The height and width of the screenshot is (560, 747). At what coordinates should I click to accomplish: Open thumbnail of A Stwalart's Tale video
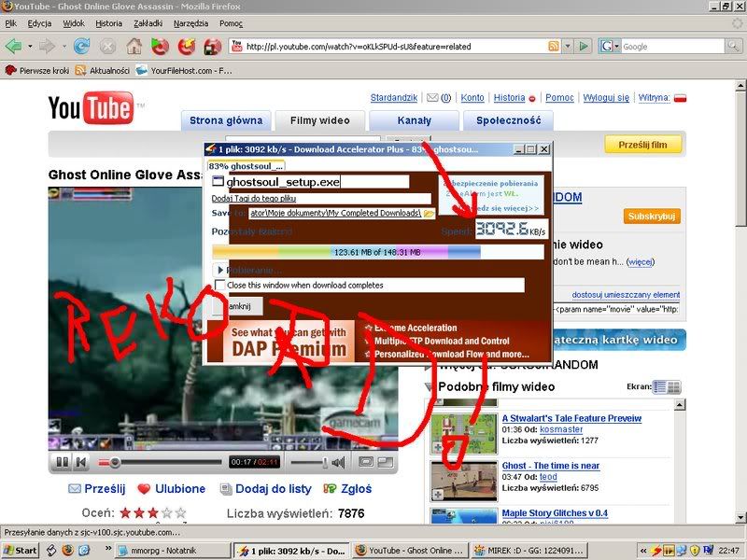(x=464, y=433)
